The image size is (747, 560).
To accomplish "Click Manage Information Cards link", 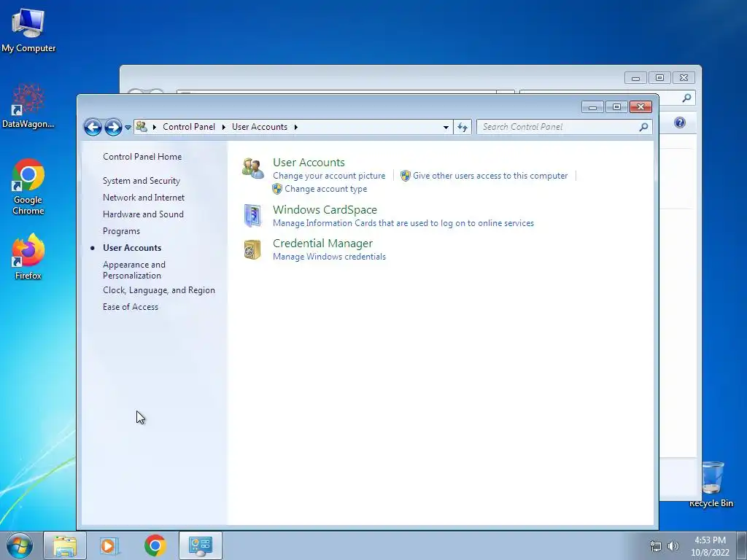I will 403,223.
